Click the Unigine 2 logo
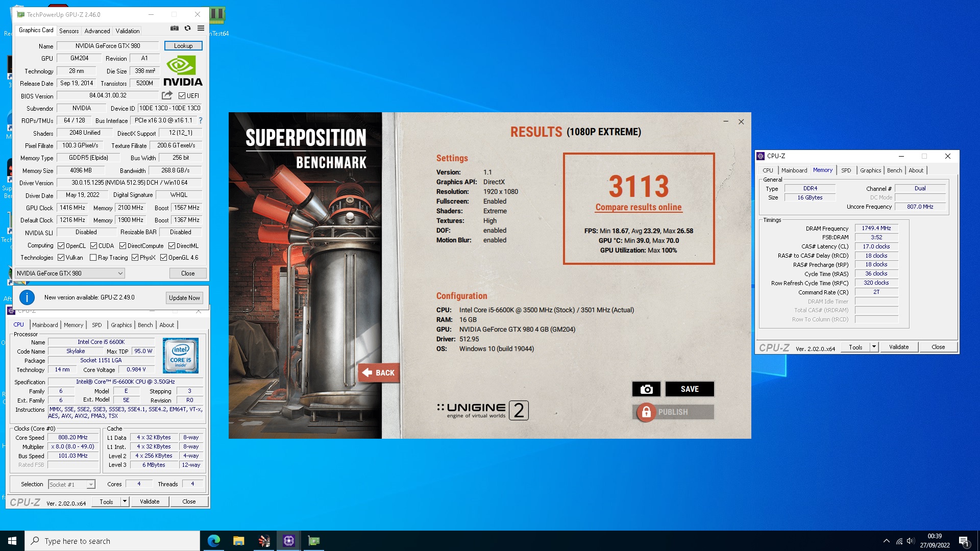Image resolution: width=980 pixels, height=551 pixels. click(x=483, y=410)
